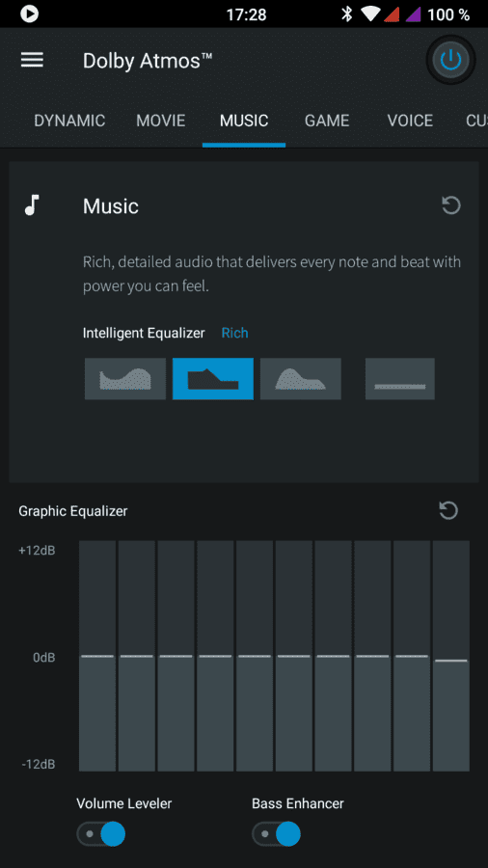
Task: Click the Volume Leveler label
Action: 124,803
